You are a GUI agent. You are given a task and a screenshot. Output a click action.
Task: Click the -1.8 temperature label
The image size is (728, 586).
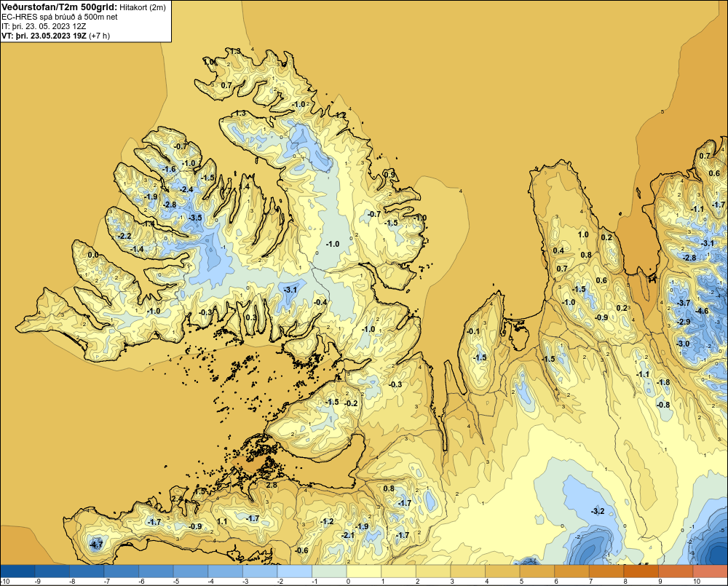point(663,382)
